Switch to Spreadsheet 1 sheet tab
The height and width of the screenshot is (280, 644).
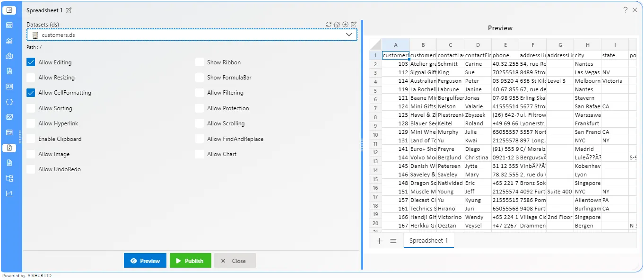tap(428, 240)
